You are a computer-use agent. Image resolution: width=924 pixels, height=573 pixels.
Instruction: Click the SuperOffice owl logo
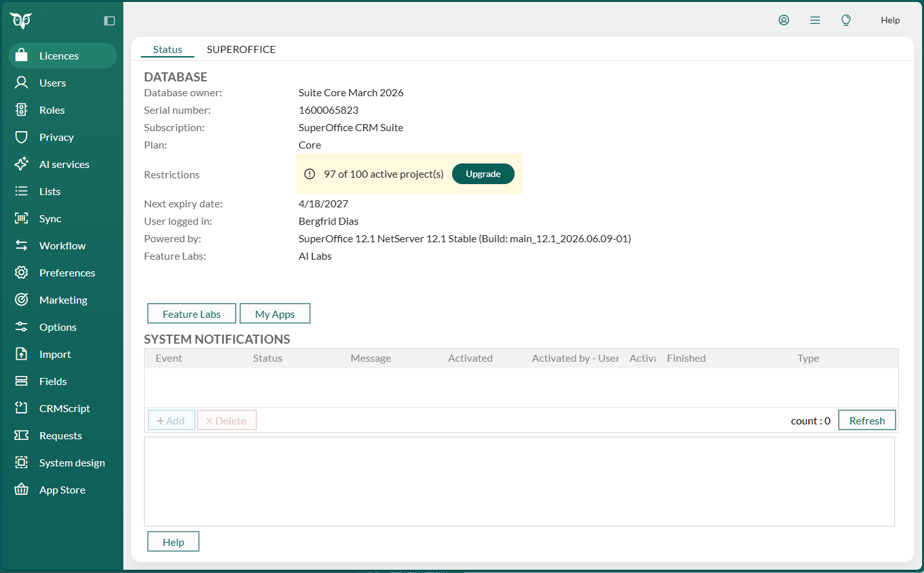[21, 21]
